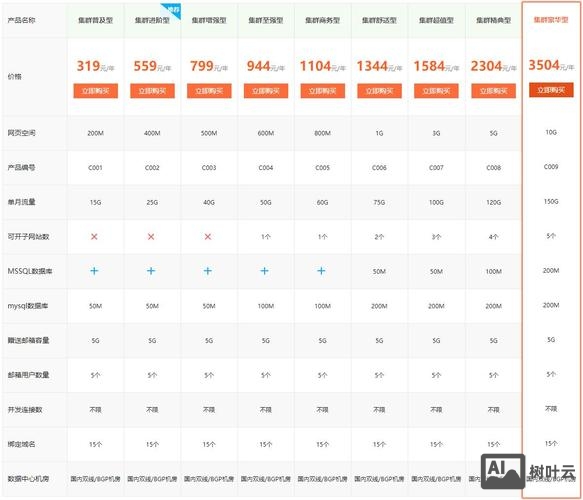The image size is (583, 500).
Task: Click the 75G monthly traffic value
Action: (380, 202)
